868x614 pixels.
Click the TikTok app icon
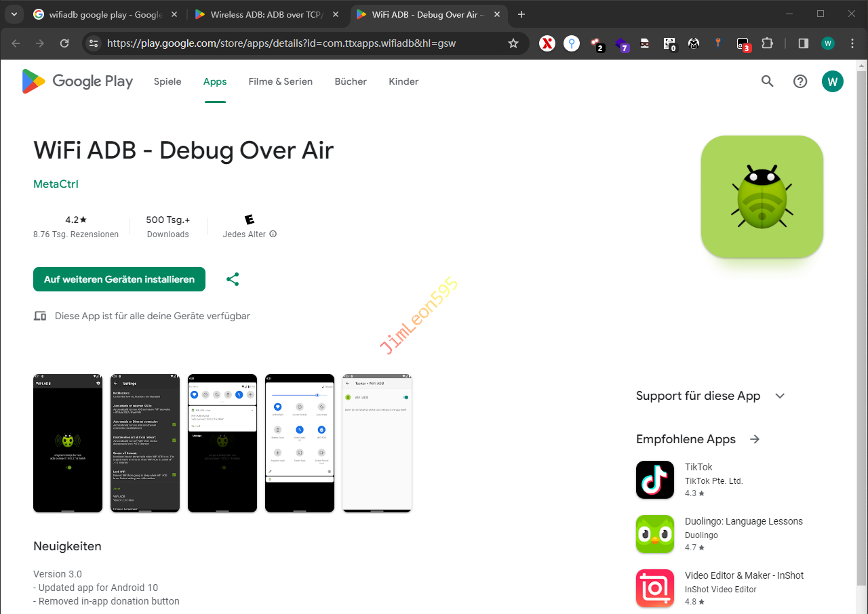(654, 480)
